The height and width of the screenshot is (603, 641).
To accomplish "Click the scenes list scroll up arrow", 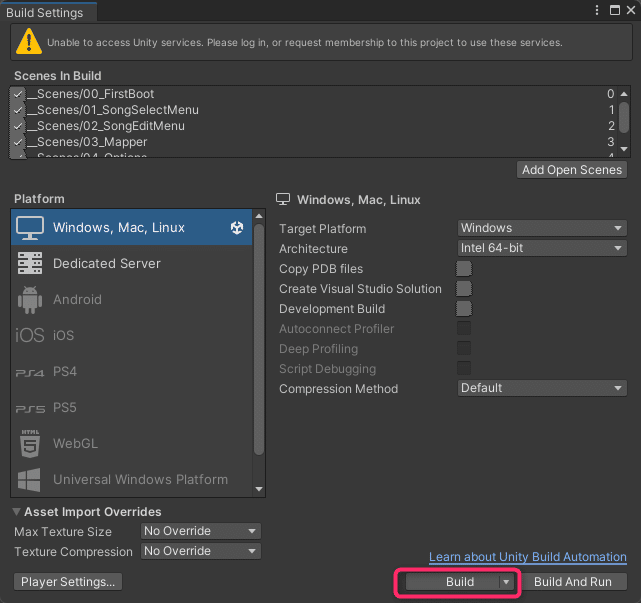I will pos(624,94).
